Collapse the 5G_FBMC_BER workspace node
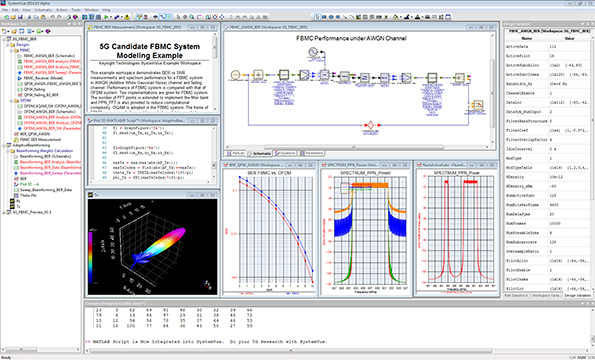Viewport: 595px width, 360px height. click(x=4, y=39)
